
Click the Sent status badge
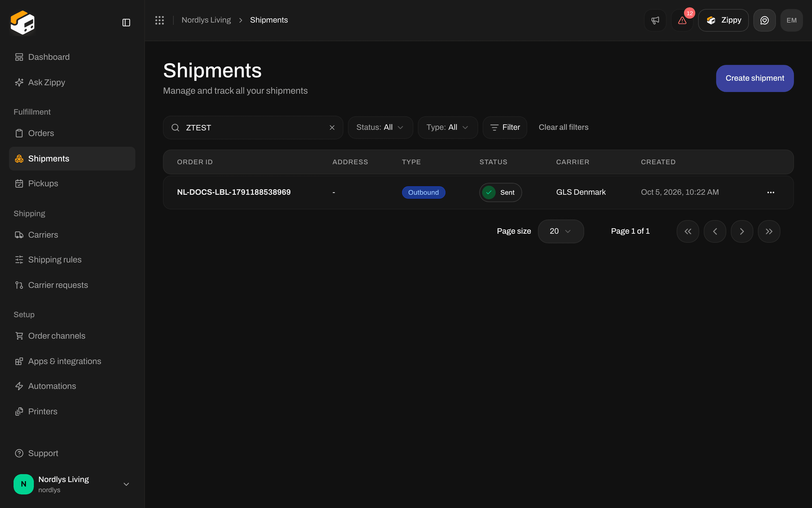click(500, 192)
